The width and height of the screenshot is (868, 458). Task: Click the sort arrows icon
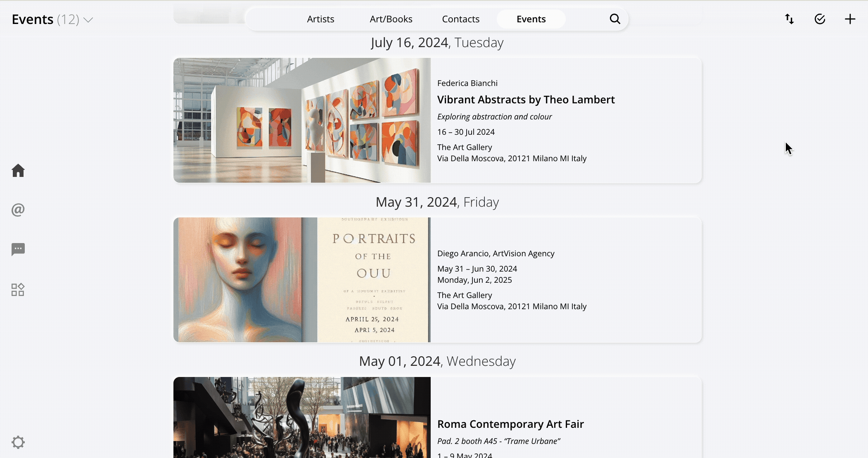point(789,19)
